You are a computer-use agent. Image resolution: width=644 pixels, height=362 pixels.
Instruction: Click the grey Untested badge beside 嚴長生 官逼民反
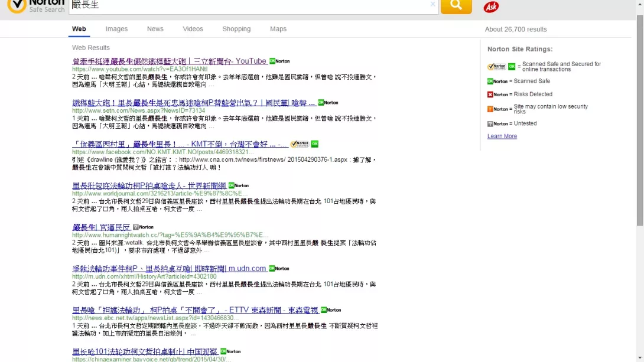pyautogui.click(x=143, y=227)
